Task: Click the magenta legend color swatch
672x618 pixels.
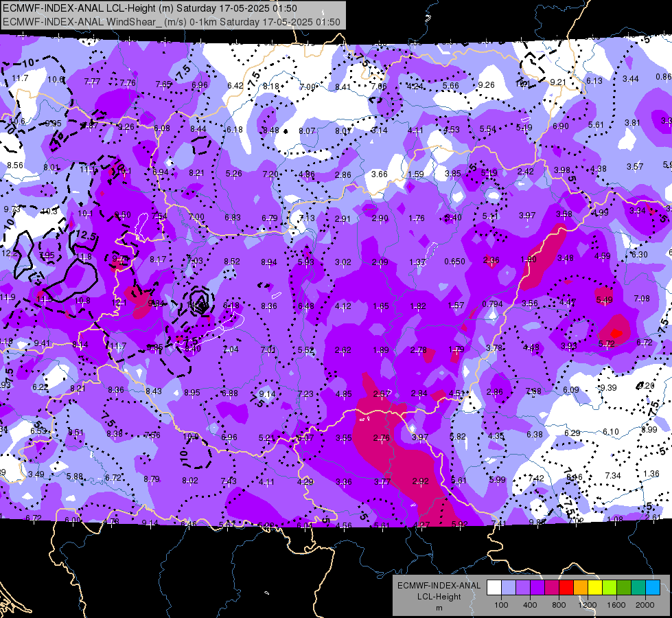Action: point(552,587)
